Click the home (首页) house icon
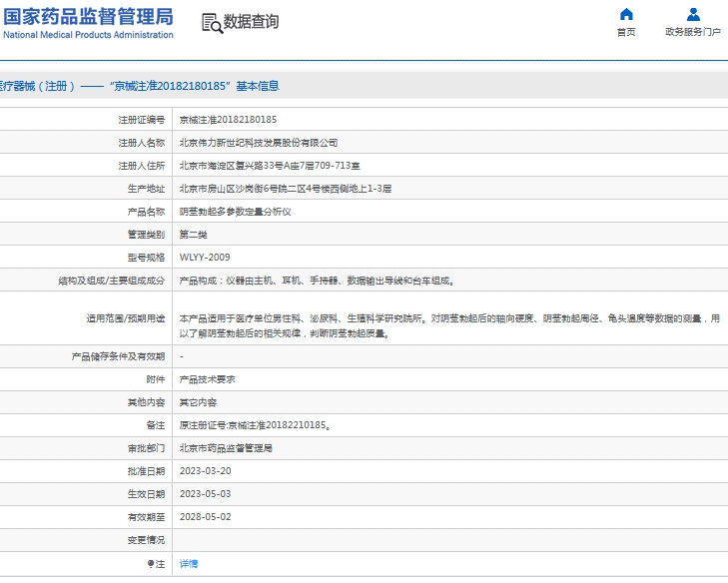The height and width of the screenshot is (583, 728). pyautogui.click(x=626, y=14)
